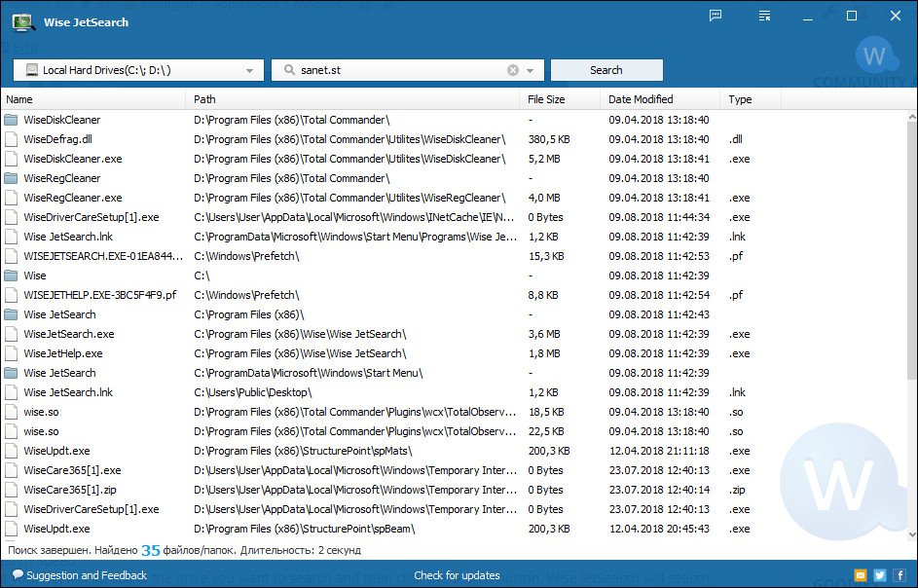Image resolution: width=918 pixels, height=588 pixels.
Task: Click the file icon of WiseDiskCleaner.exe
Action: [11, 159]
